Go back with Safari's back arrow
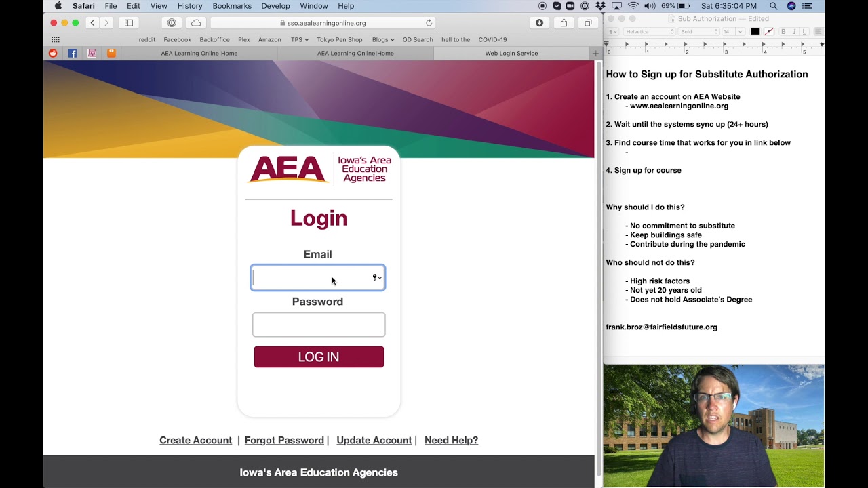 click(93, 23)
